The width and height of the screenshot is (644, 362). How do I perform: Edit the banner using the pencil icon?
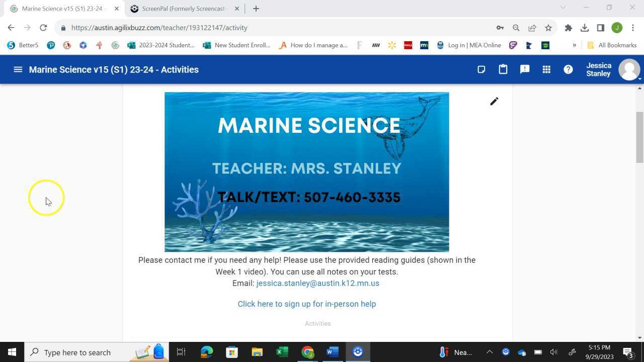494,101
